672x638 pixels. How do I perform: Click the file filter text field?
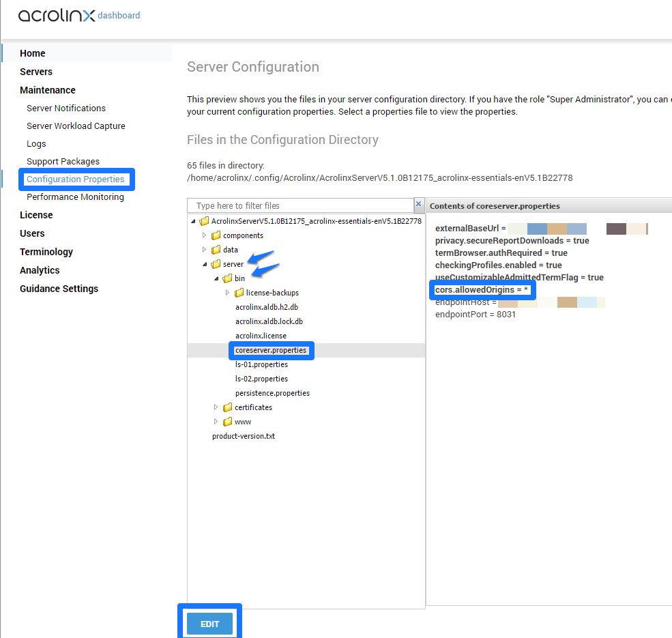300,205
